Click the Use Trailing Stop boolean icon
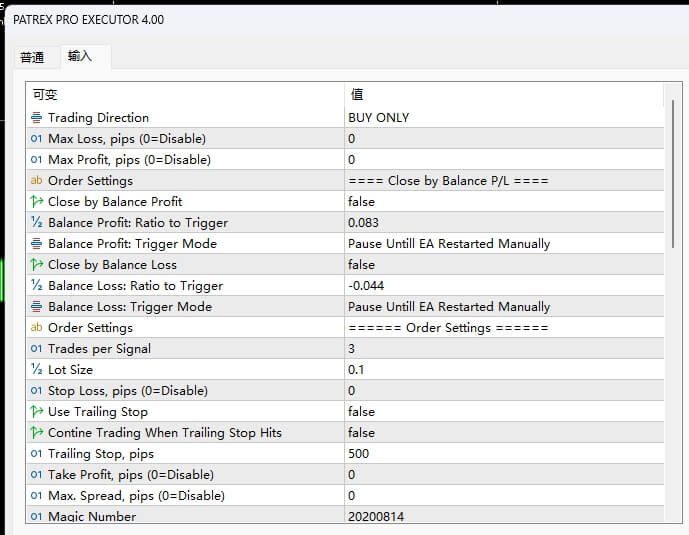This screenshot has width=689, height=535. (x=36, y=412)
